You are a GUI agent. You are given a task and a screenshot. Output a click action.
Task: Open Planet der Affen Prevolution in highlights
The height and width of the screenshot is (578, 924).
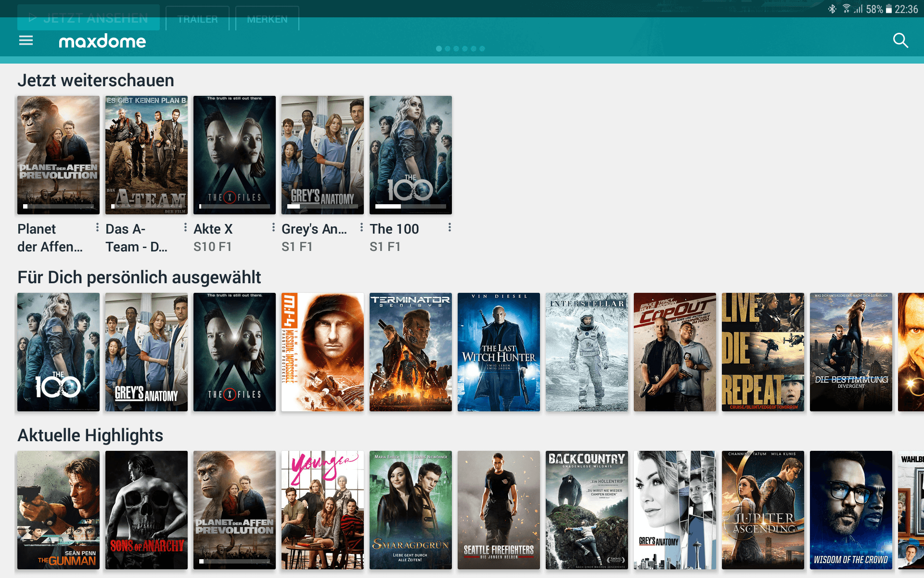[234, 510]
